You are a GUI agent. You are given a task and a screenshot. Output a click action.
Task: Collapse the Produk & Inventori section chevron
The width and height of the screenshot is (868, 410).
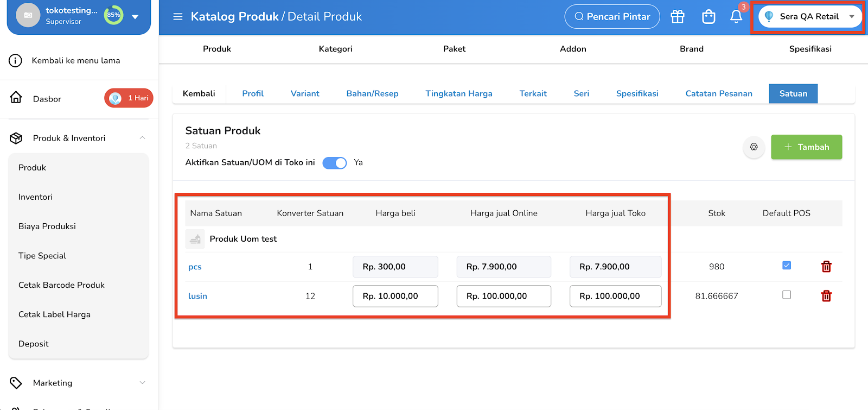142,138
